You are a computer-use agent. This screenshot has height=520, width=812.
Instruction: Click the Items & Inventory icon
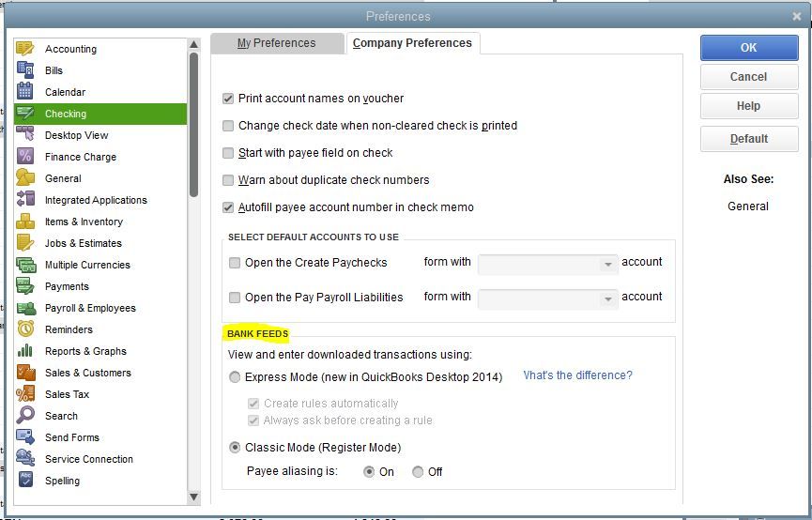(x=25, y=222)
